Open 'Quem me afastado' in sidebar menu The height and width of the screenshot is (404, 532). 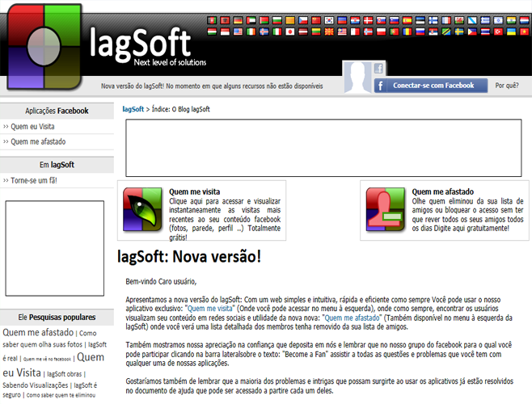click(37, 141)
